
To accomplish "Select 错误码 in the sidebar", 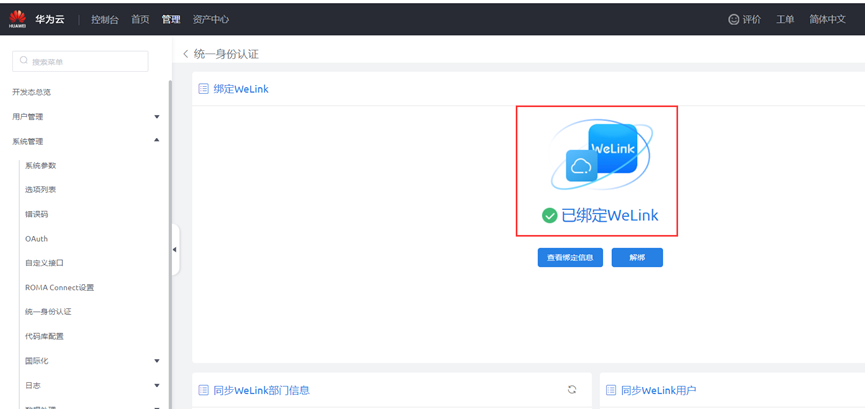I will click(36, 214).
